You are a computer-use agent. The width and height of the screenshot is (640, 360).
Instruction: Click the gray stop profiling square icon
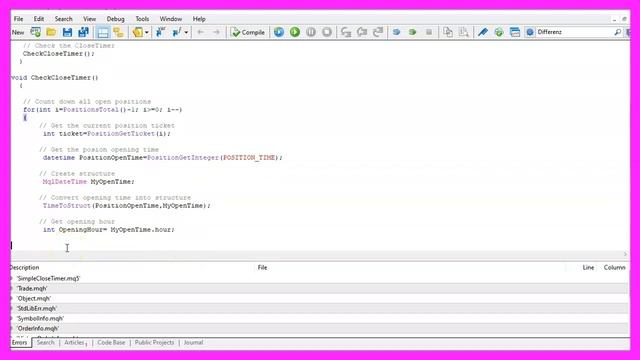coord(429,32)
